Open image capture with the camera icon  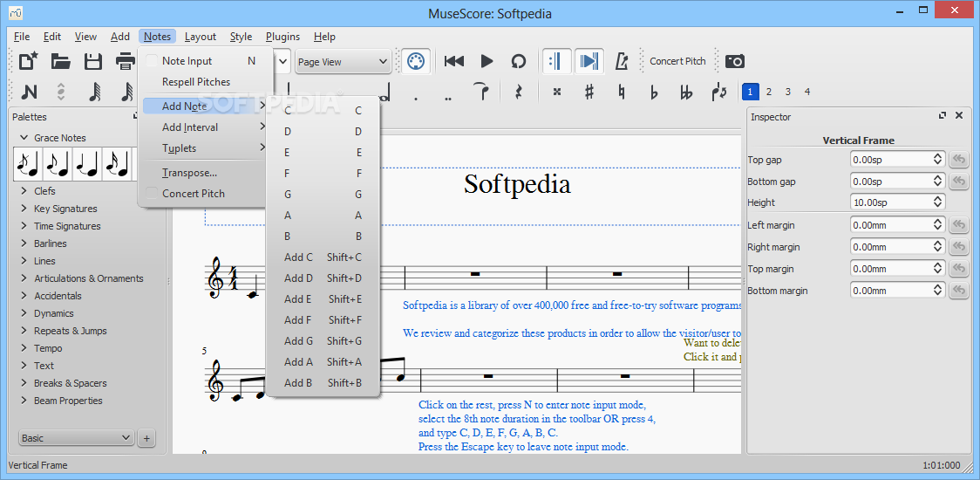(x=735, y=61)
